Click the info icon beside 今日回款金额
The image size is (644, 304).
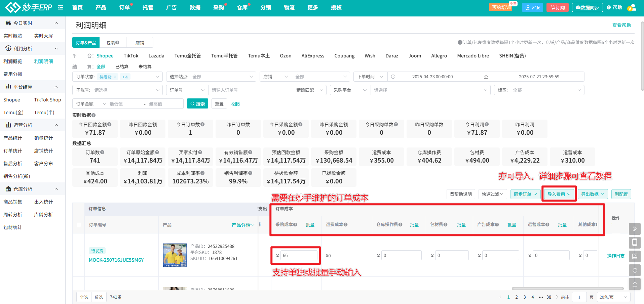[109, 124]
